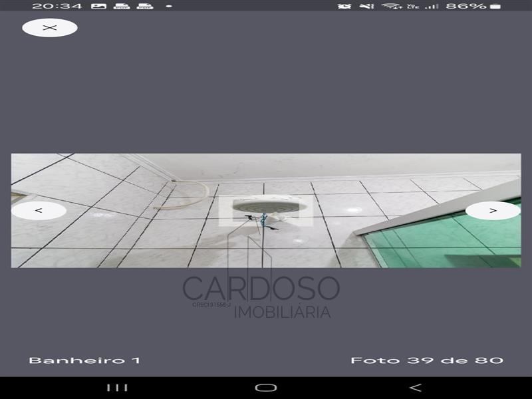The width and height of the screenshot is (532, 399).
Task: Tap the 86% battery percentage
Action: [465, 6]
